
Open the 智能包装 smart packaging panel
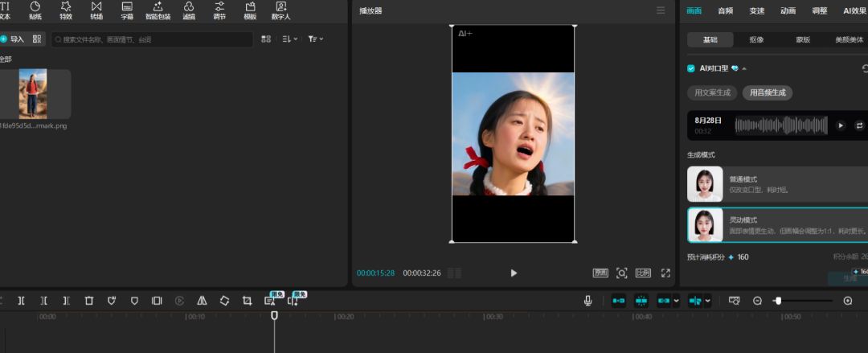tap(158, 10)
